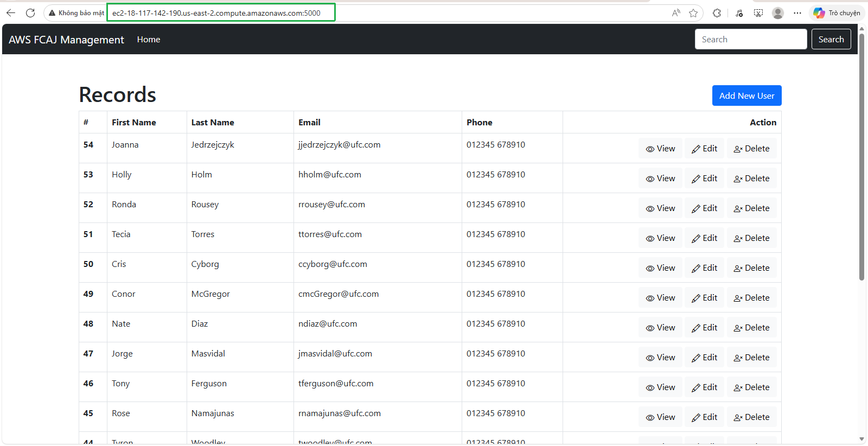Edit Jorge Masvidal's record
Viewport: 868px width, 446px height.
point(704,358)
